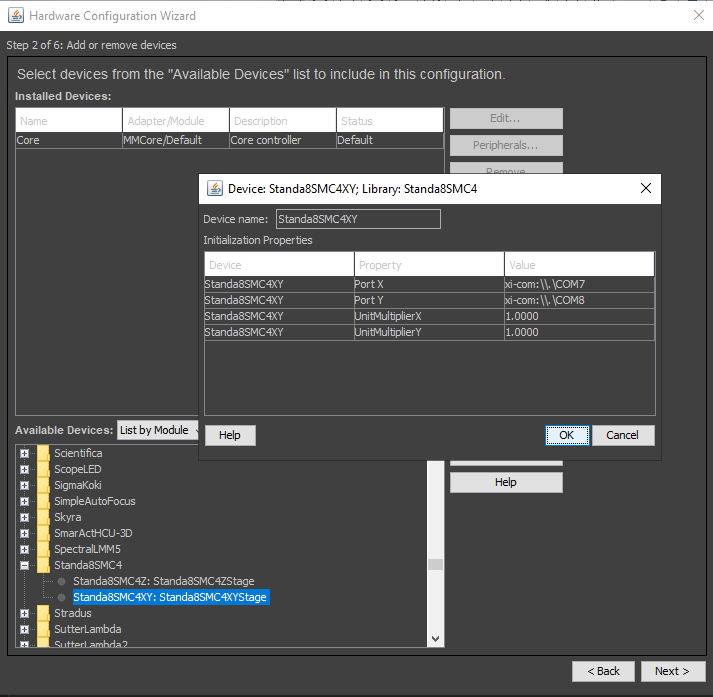Click the Skyra folder icon

[x=43, y=517]
